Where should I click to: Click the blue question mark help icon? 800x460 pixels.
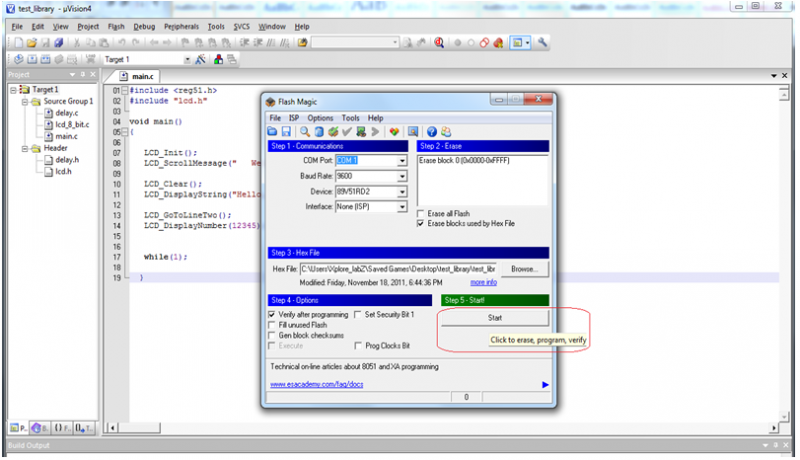point(432,132)
